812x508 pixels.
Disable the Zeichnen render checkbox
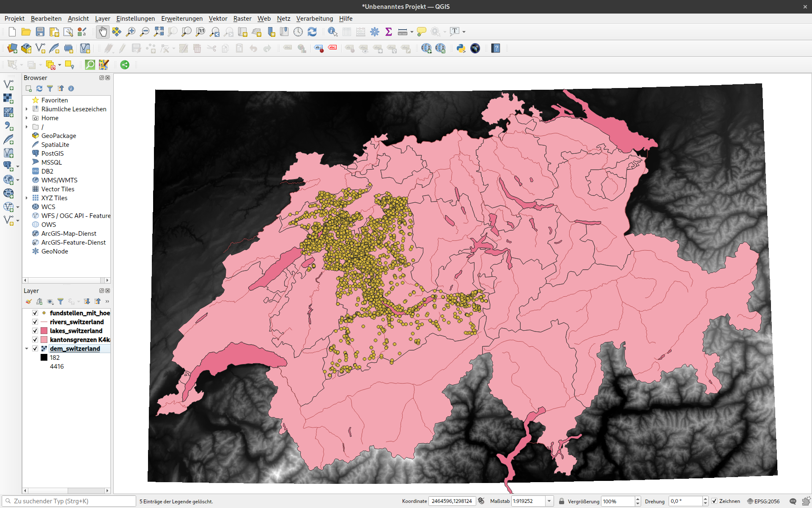(x=714, y=501)
